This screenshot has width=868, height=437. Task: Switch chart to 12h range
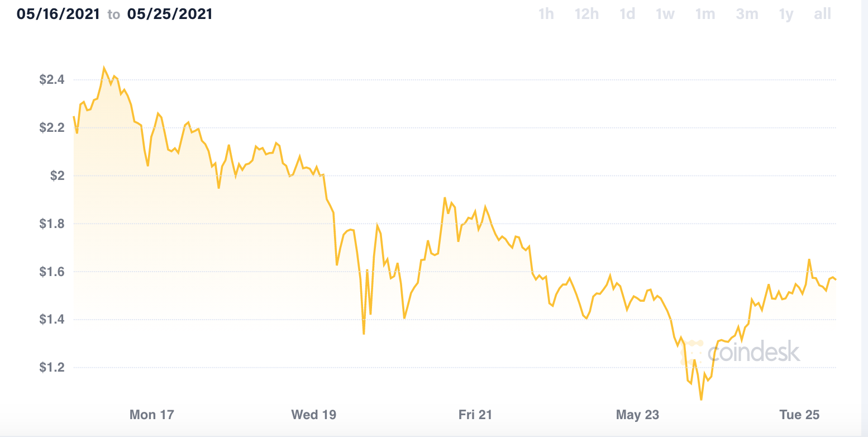[x=586, y=14]
